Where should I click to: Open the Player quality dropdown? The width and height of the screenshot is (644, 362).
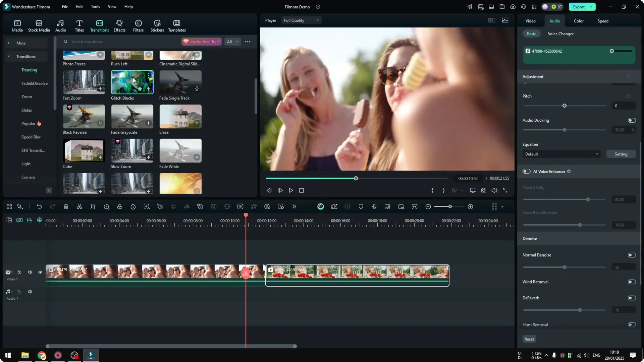click(x=301, y=20)
